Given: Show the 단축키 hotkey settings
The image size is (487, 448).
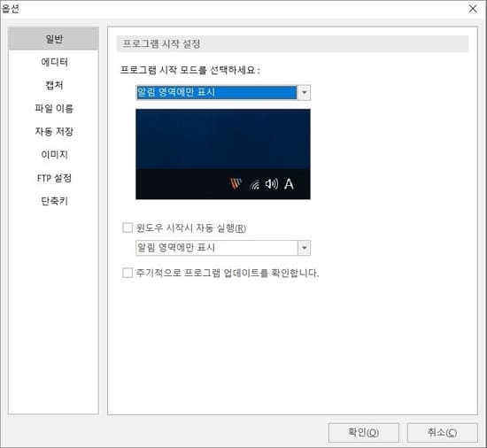Looking at the screenshot, I should [x=54, y=201].
